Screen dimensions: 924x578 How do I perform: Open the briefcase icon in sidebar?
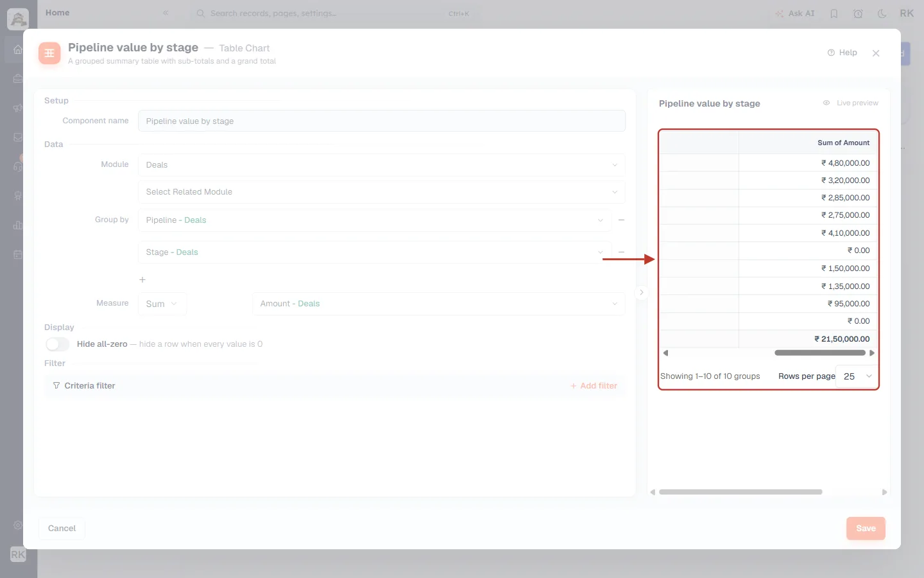pos(18,78)
